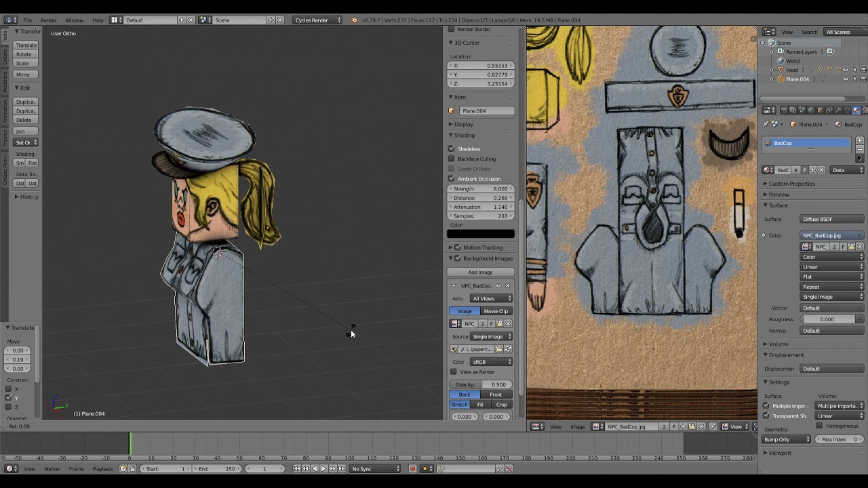The width and height of the screenshot is (868, 488).
Task: Expand the Display panel section
Action: pyautogui.click(x=464, y=124)
